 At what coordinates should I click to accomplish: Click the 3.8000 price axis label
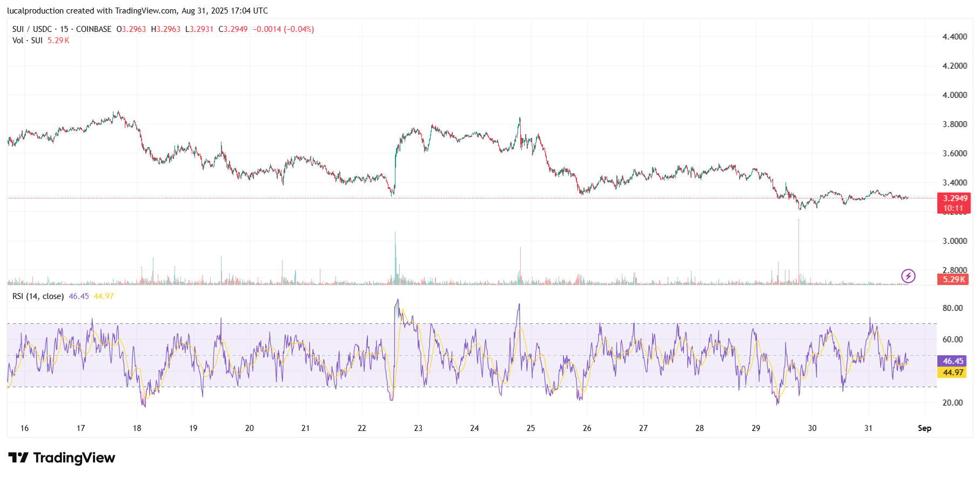(x=955, y=124)
